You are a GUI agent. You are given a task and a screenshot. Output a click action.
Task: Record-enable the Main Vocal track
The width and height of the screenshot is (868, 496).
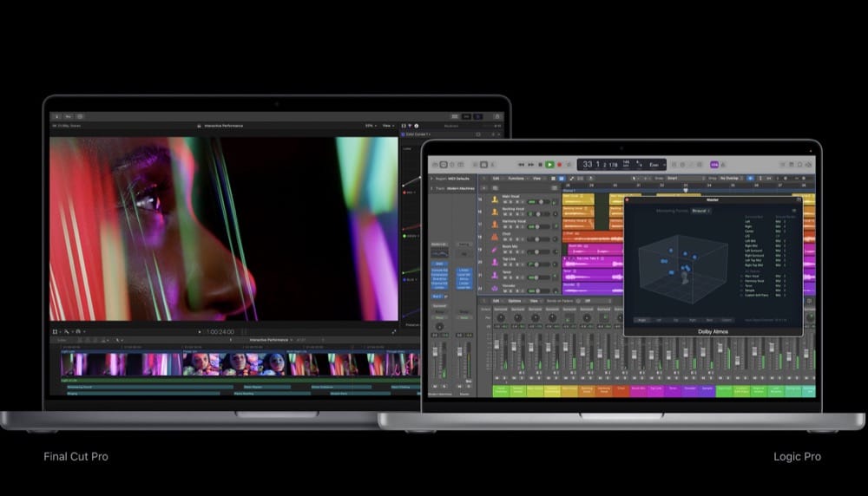(517, 202)
